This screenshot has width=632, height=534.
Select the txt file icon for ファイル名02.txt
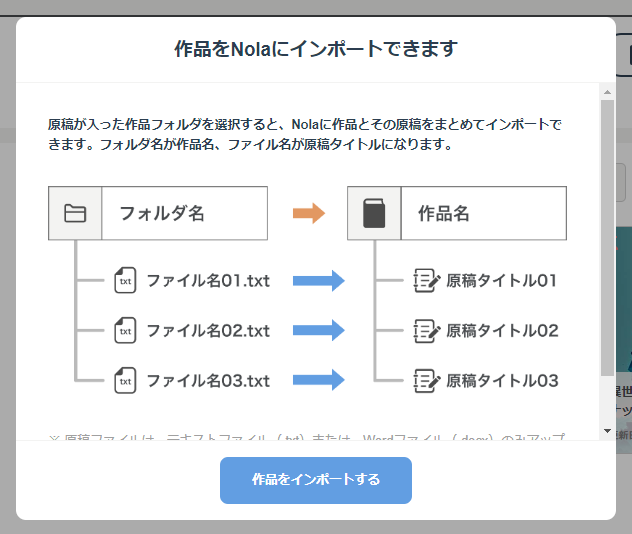click(125, 331)
